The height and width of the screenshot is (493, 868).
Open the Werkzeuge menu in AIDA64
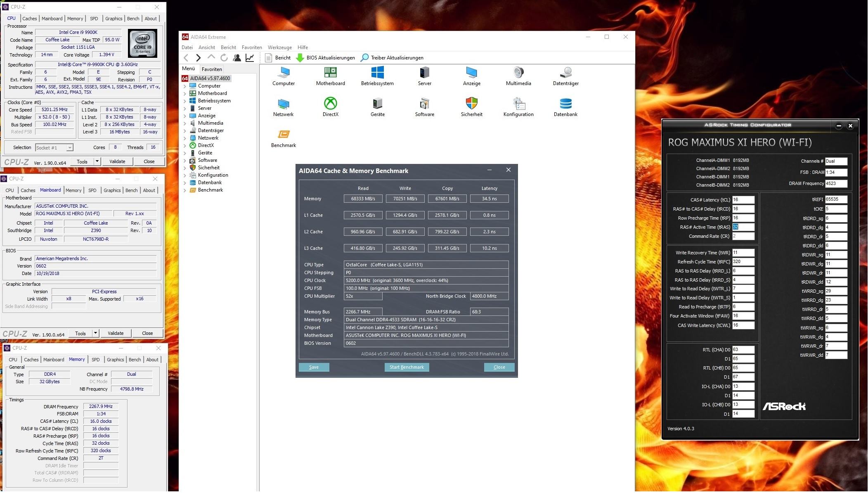click(279, 47)
